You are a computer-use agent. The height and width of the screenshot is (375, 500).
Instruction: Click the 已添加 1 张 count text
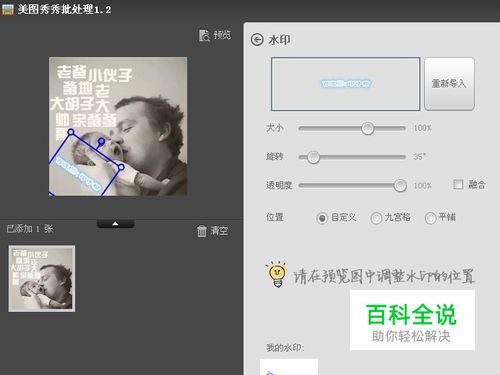pos(30,229)
